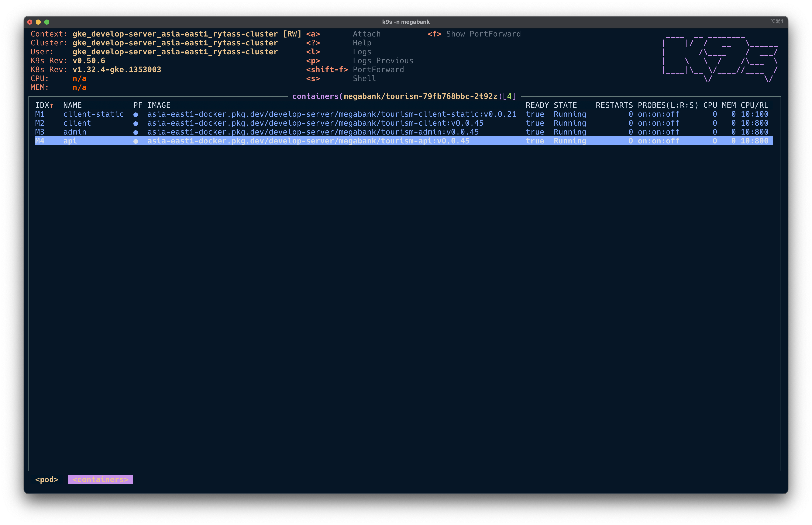This screenshot has height=525, width=812.
Task: Click the IDX sort arrow indicator
Action: (x=52, y=106)
